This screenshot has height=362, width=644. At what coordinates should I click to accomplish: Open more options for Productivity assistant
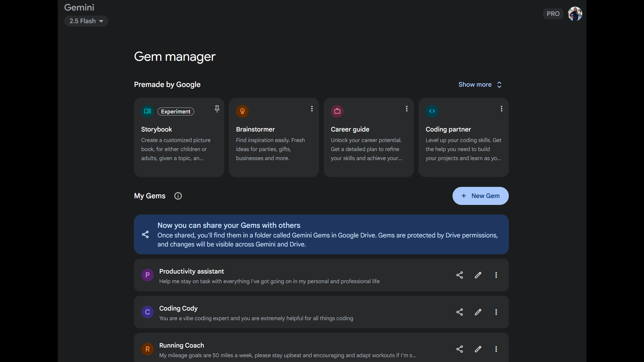coord(496,275)
